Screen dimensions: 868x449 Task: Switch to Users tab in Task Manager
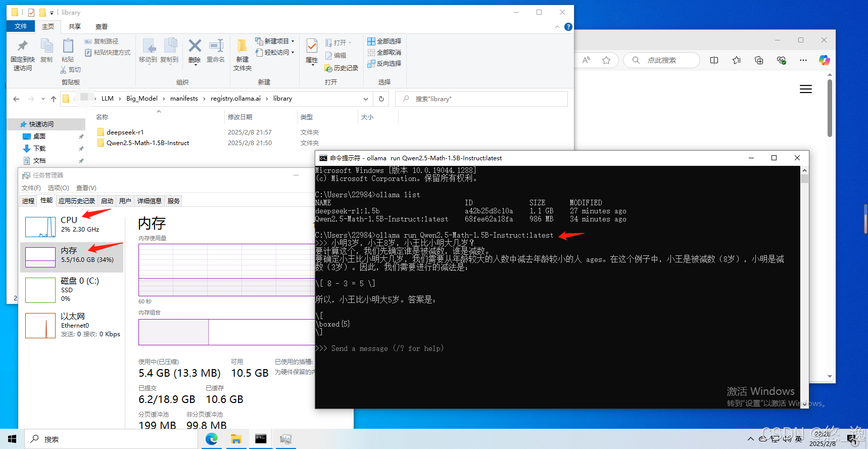125,201
